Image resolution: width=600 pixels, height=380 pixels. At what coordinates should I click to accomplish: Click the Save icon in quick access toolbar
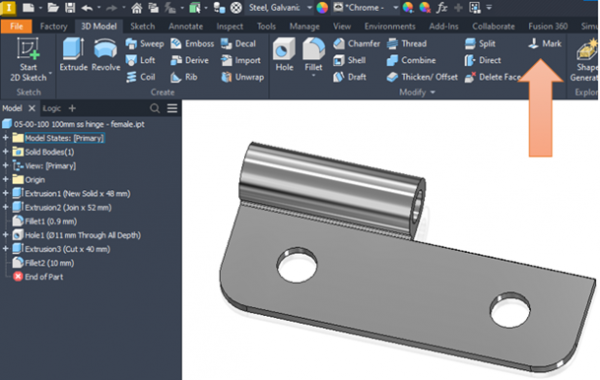pyautogui.click(x=70, y=8)
